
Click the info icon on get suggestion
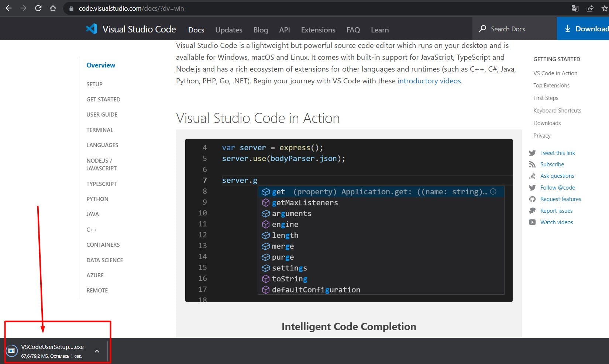click(493, 191)
